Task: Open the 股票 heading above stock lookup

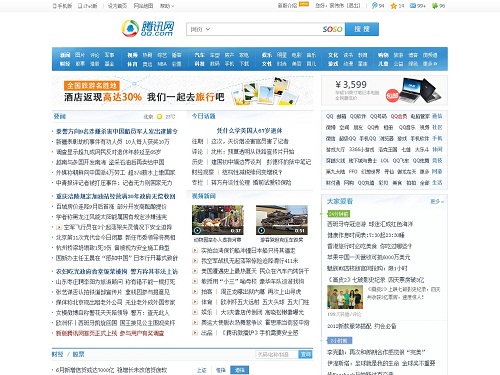Action: click(78, 354)
